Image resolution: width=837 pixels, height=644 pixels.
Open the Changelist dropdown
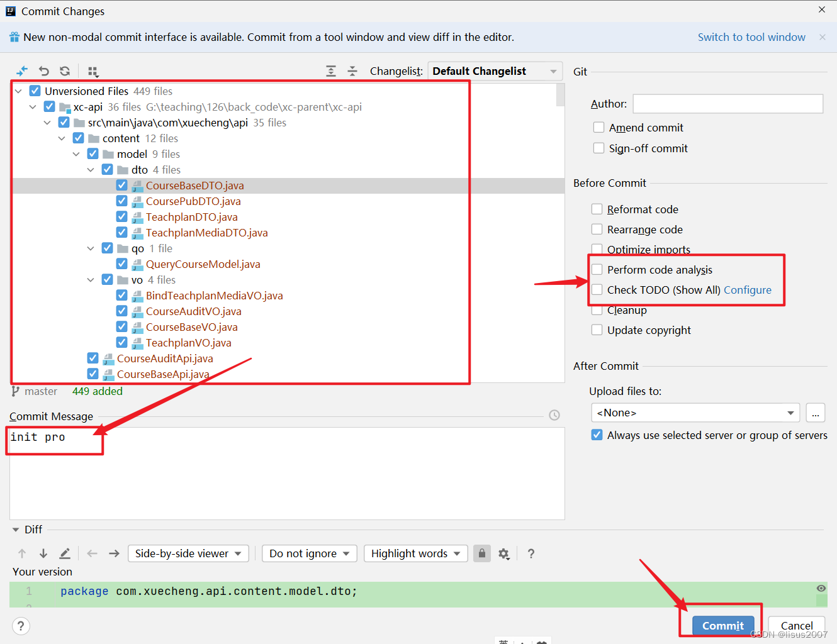495,71
